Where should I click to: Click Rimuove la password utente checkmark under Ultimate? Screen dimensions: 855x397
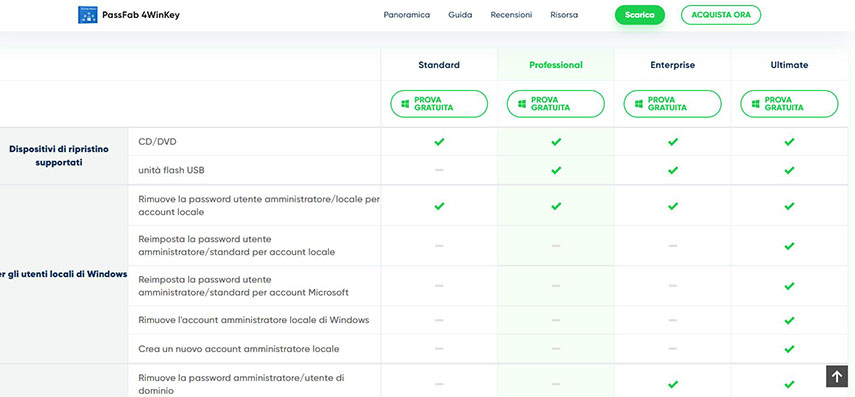tap(789, 206)
